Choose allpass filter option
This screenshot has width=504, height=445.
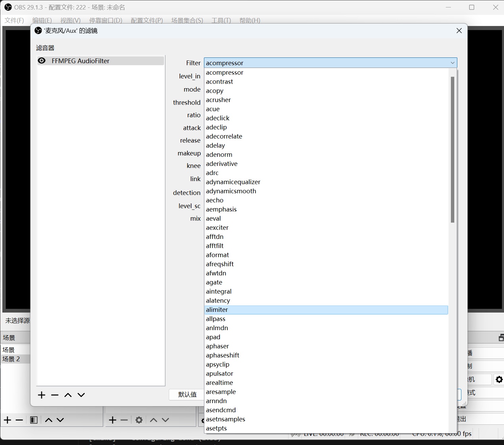pyautogui.click(x=326, y=319)
